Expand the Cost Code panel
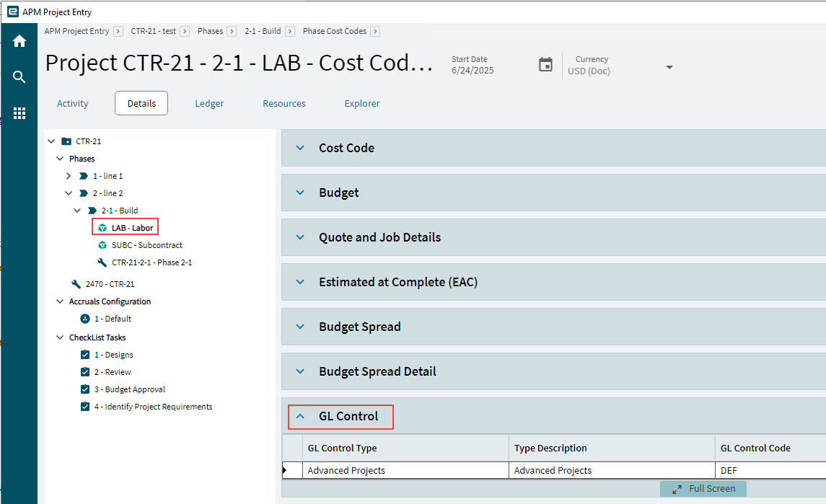This screenshot has height=504, width=826. (300, 148)
